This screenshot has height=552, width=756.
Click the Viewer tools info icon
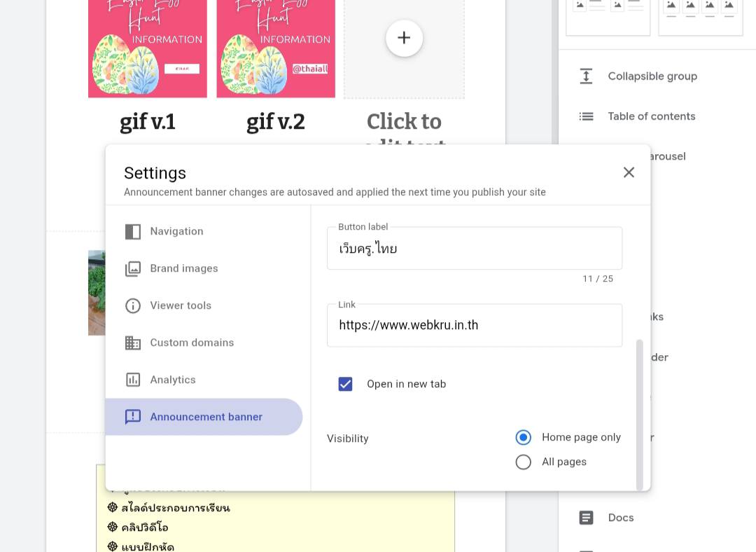tap(132, 305)
